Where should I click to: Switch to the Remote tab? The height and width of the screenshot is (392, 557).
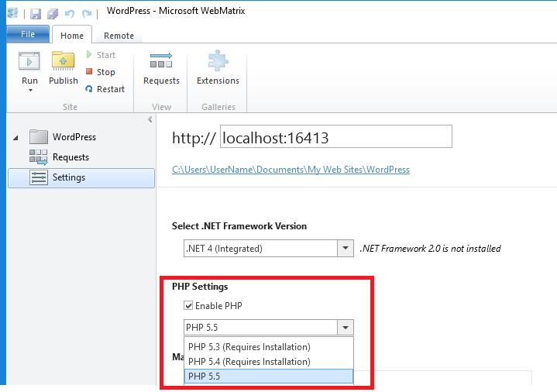119,36
